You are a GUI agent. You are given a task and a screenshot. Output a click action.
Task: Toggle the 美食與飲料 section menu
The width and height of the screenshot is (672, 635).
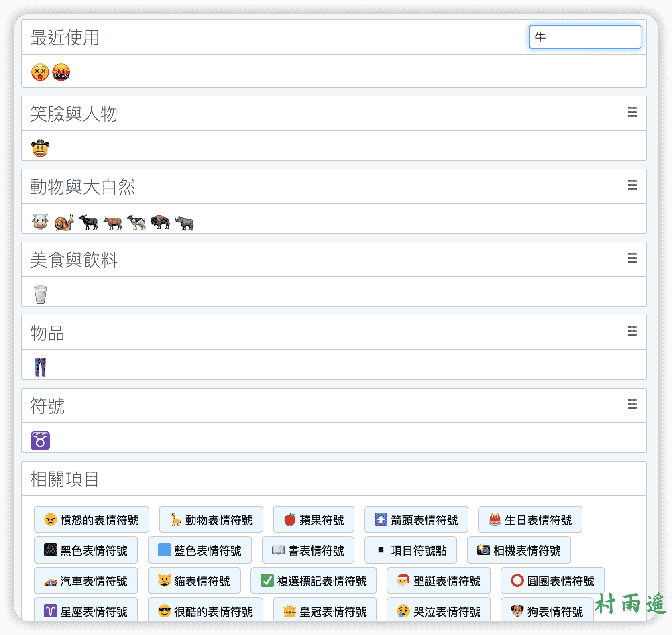point(632,258)
